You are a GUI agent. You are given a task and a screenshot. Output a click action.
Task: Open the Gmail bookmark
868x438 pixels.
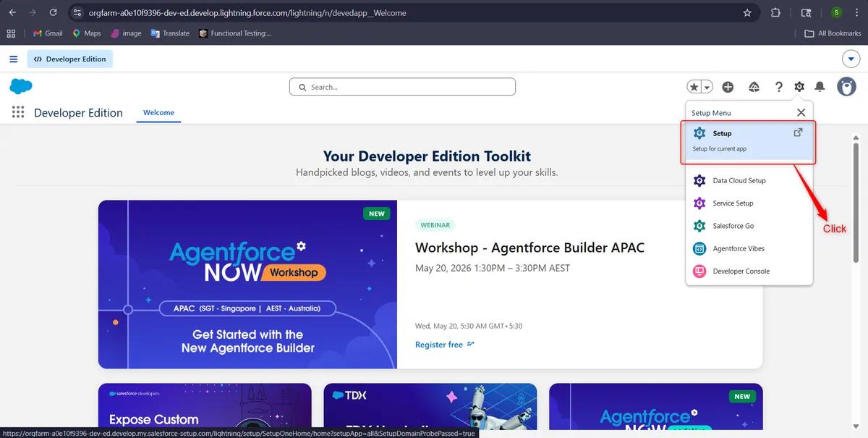pyautogui.click(x=48, y=33)
